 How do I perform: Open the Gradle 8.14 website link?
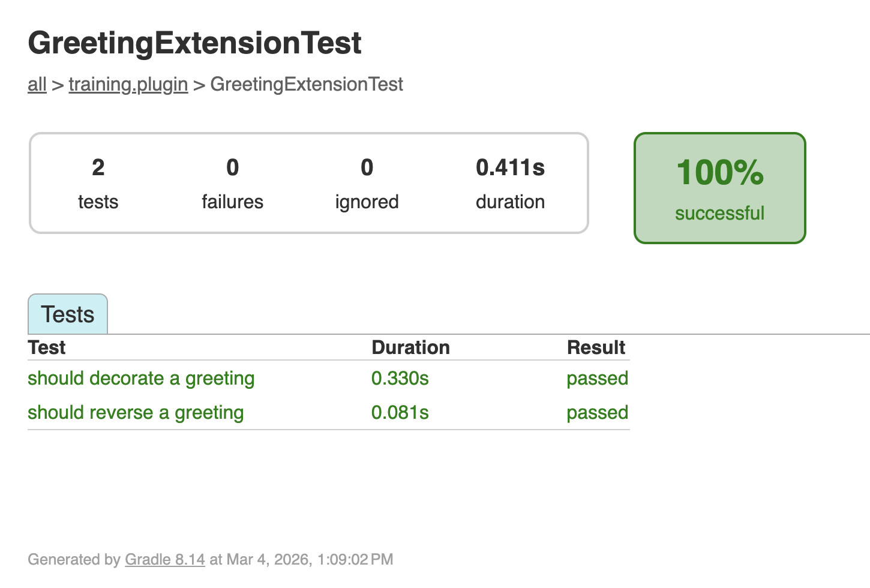coord(164,559)
